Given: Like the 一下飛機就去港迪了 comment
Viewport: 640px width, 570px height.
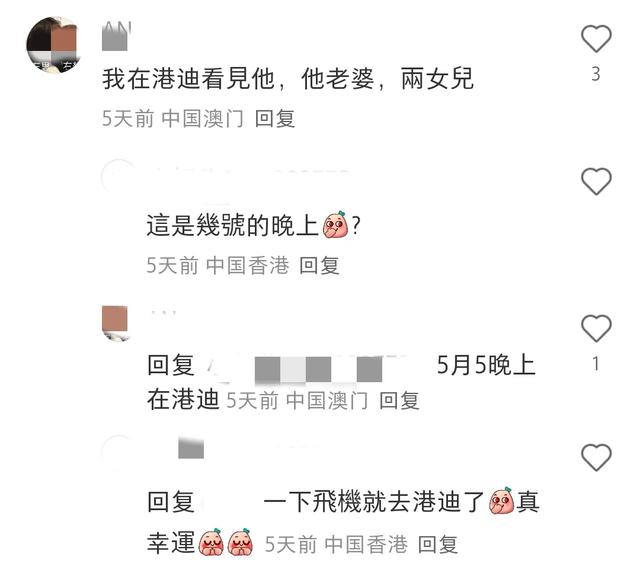Looking at the screenshot, I should pyautogui.click(x=596, y=457).
